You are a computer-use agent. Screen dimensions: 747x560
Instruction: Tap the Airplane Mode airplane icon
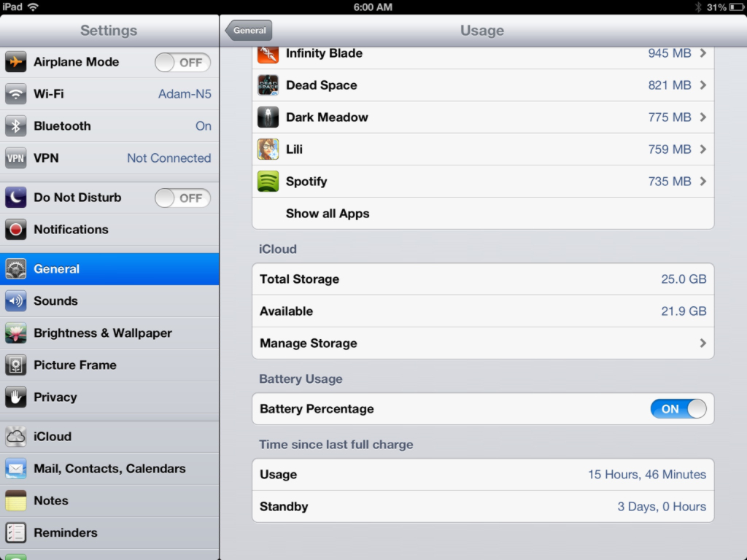tap(16, 62)
